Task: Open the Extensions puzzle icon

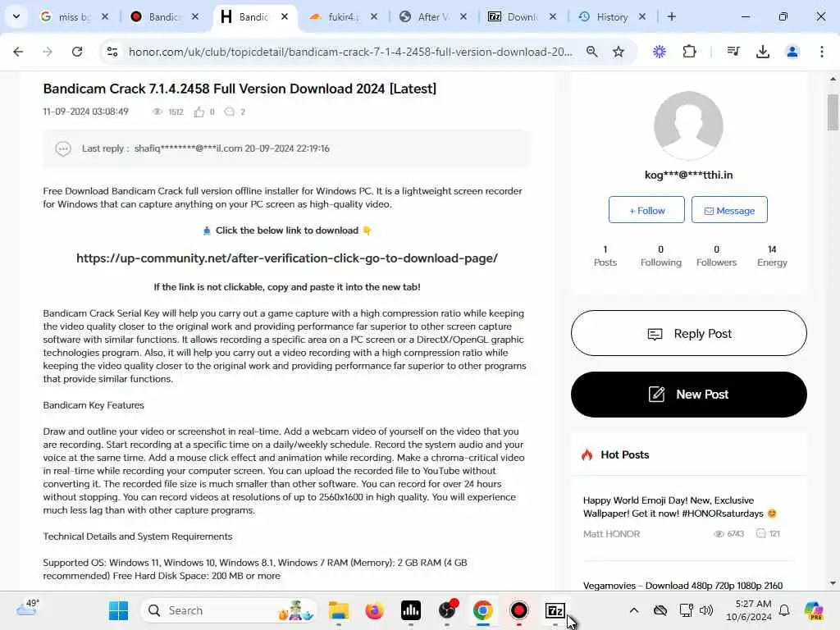Action: coord(689,52)
